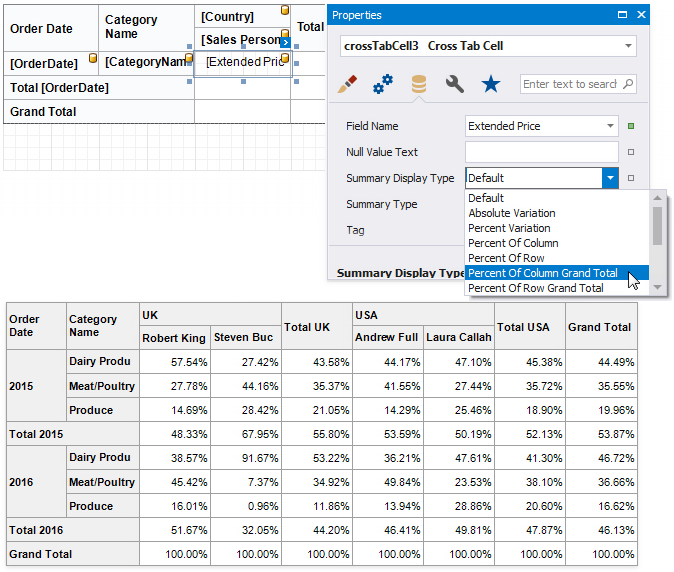Open the Field Name dropdown
674x572 pixels.
tap(610, 126)
